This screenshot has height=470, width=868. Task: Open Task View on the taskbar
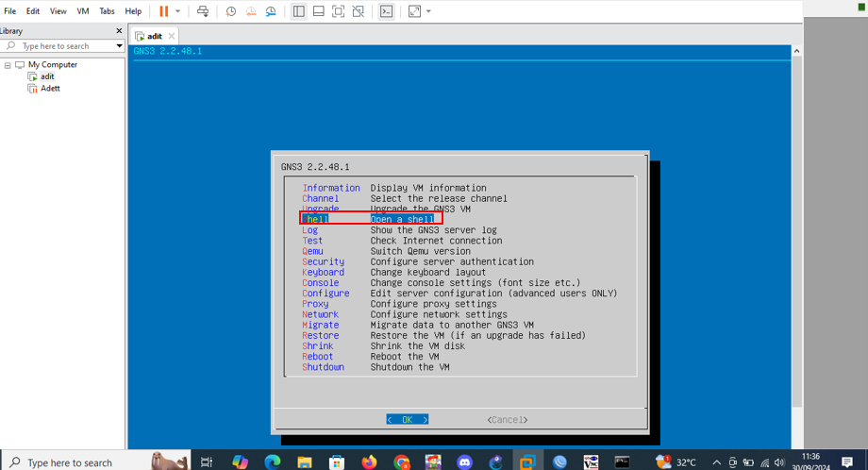(207, 462)
